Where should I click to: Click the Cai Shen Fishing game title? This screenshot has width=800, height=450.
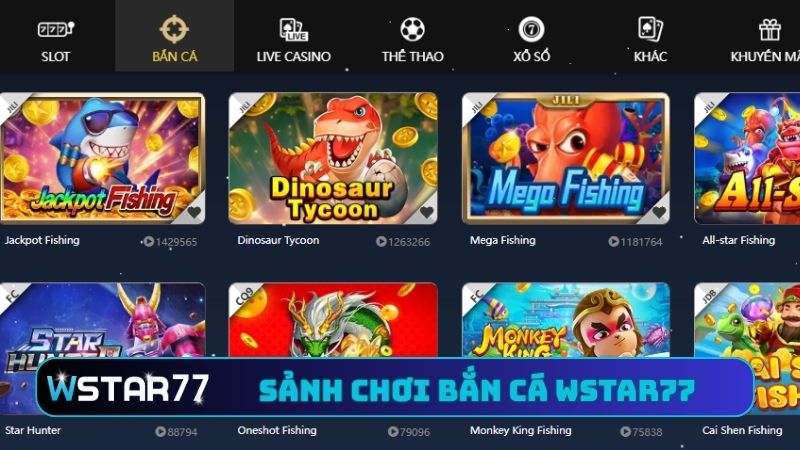[742, 431]
